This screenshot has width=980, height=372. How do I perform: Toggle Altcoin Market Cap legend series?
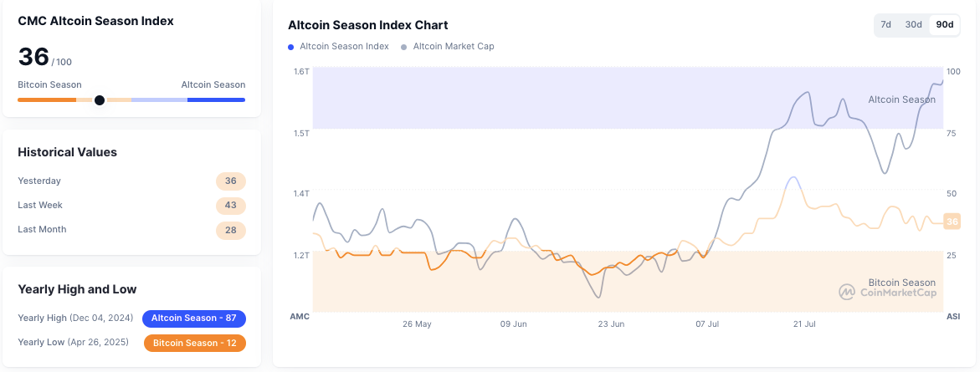[x=453, y=47]
